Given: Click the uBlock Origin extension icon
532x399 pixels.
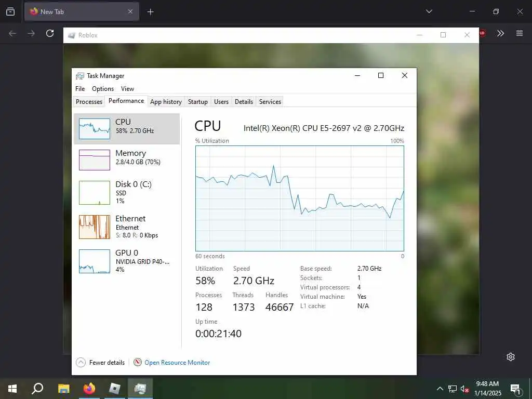Looking at the screenshot, I should (x=482, y=33).
